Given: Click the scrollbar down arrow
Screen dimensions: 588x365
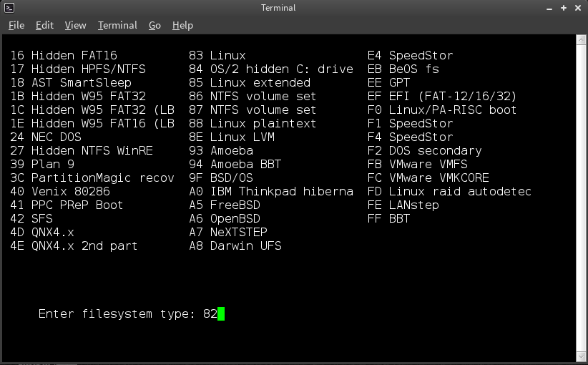Looking at the screenshot, I should pyautogui.click(x=581, y=356).
